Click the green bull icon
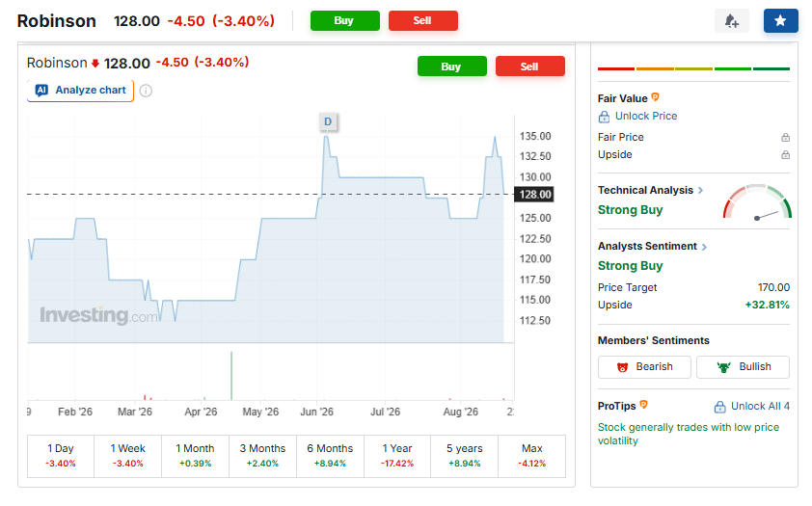 point(724,367)
